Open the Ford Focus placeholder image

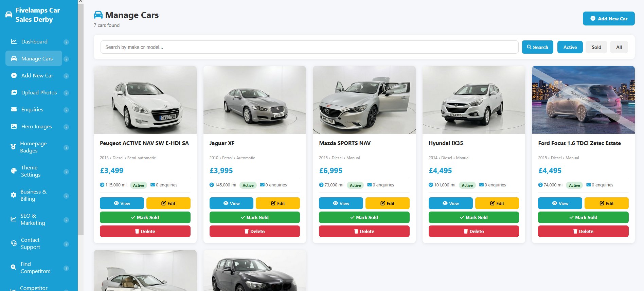(583, 100)
